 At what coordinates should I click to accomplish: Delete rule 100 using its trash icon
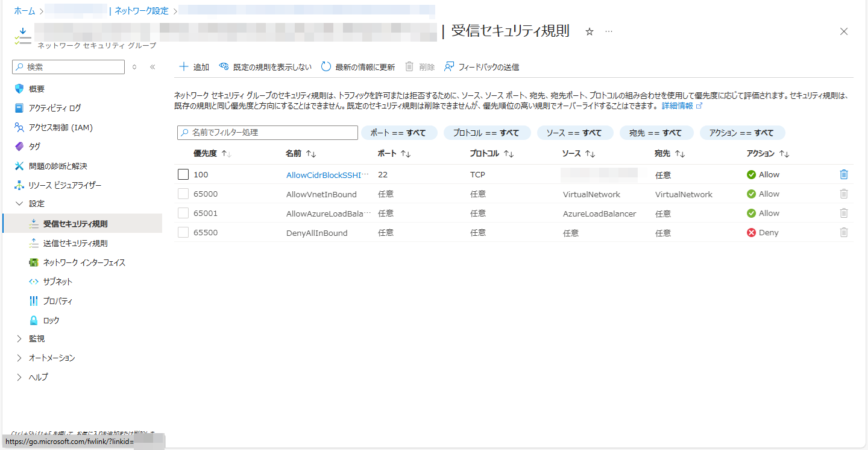pos(844,174)
